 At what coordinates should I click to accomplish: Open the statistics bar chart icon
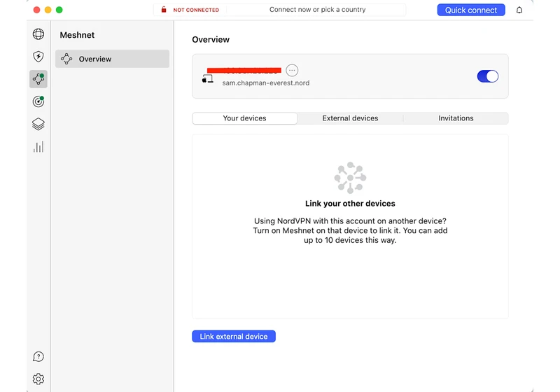coord(38,147)
